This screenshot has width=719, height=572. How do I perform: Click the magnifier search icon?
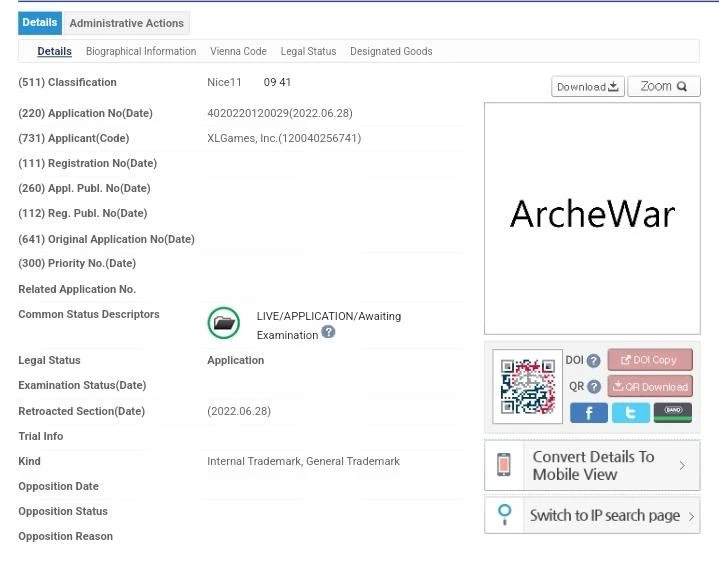504,515
